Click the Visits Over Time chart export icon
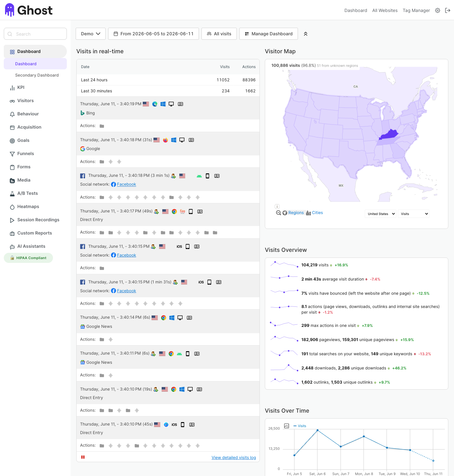 287,426
